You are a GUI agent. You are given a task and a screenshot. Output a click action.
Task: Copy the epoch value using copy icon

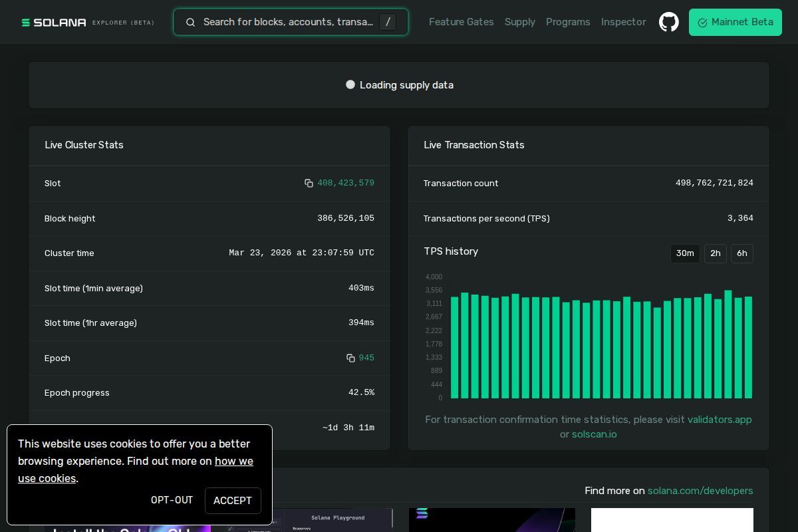[350, 358]
